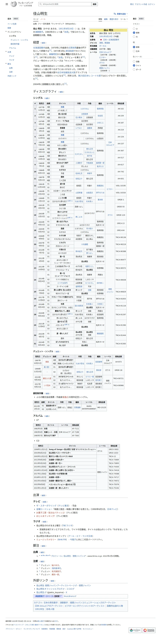Viewport: 161px width, 644px height.
Task: Click the 寄付 donate link
Action: click(132, 4)
